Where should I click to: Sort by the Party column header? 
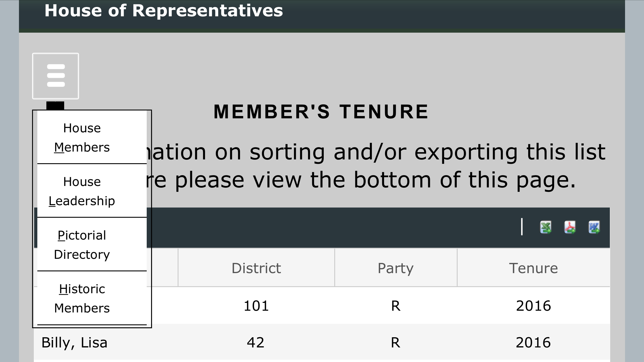pos(395,268)
